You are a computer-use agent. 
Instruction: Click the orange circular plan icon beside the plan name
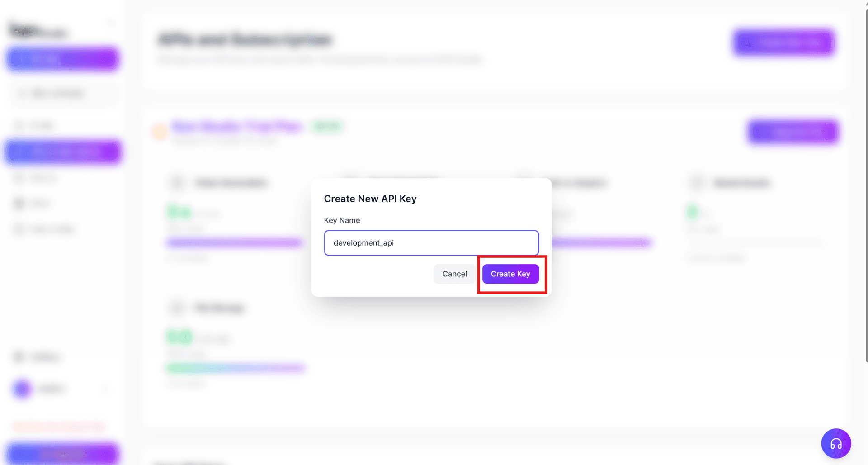(x=159, y=132)
